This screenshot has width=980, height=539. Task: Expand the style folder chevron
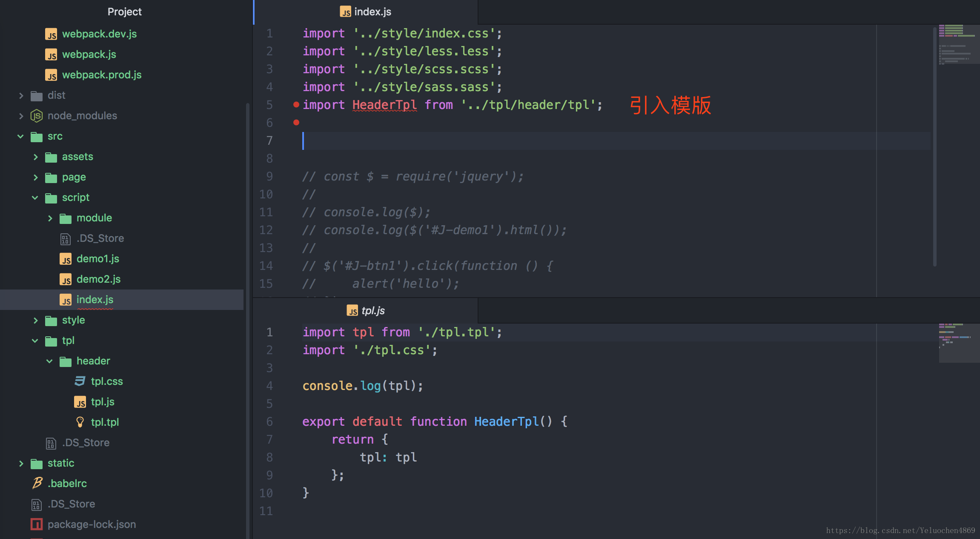(x=35, y=320)
